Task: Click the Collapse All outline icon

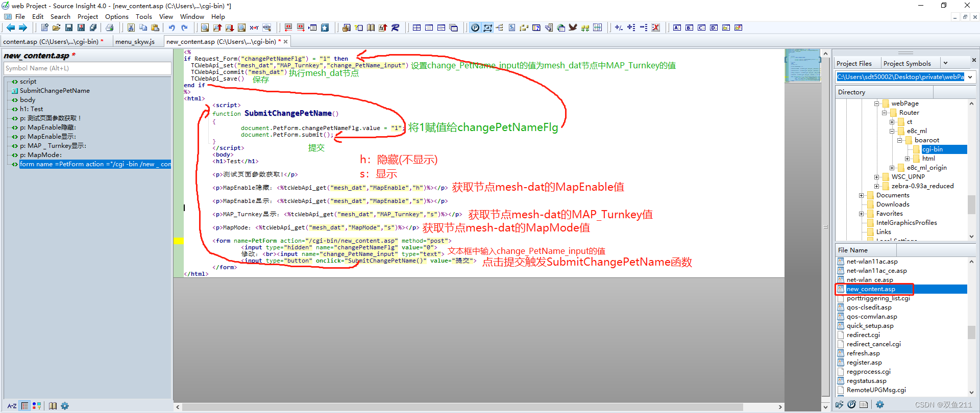Action: 643,28
